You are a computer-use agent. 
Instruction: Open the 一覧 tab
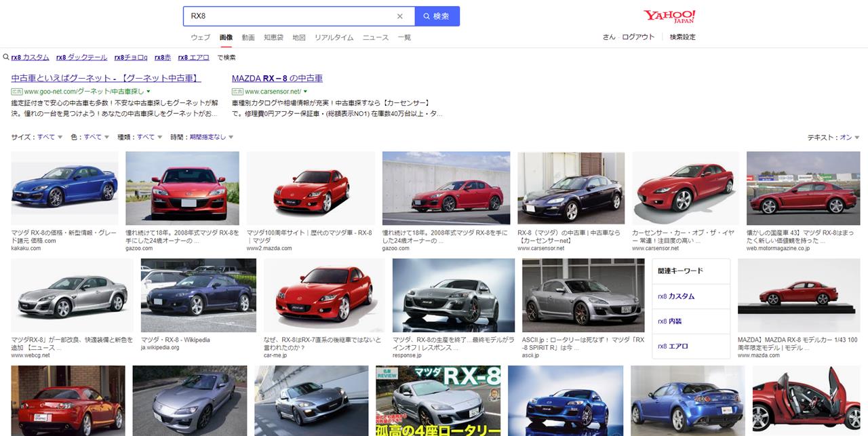404,37
